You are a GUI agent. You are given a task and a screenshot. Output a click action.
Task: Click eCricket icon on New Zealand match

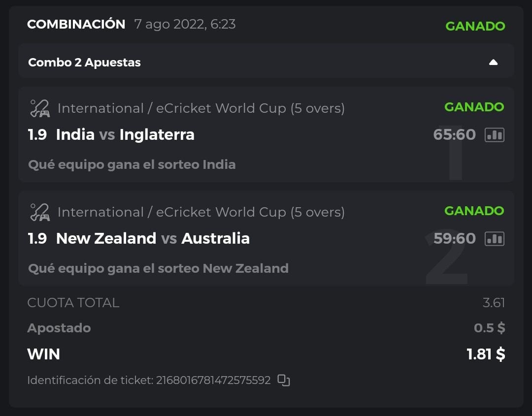[39, 212]
